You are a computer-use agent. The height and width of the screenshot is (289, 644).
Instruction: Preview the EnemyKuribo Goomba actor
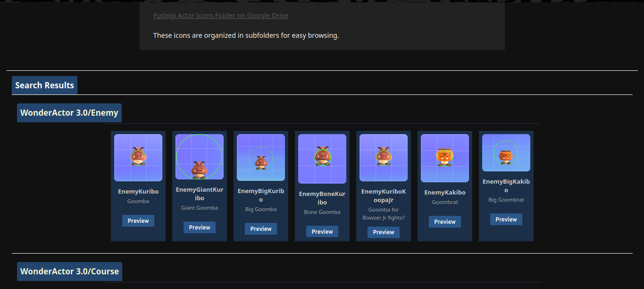[x=138, y=221]
